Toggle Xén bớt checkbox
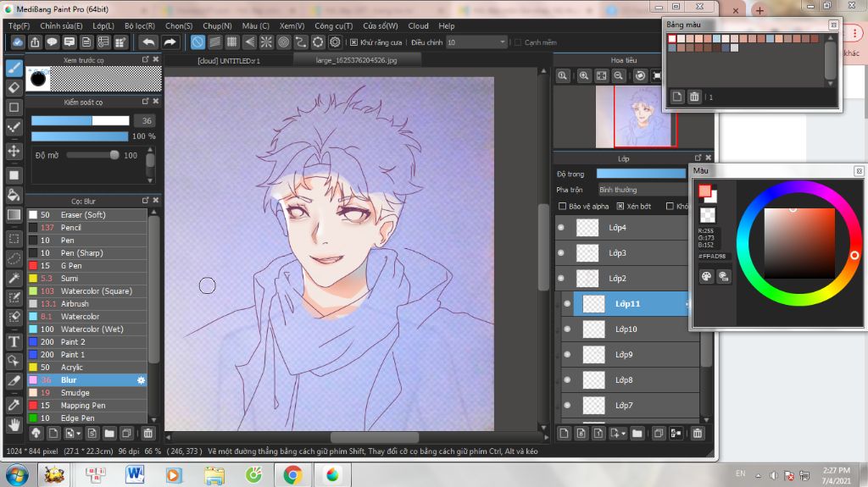Image resolution: width=868 pixels, height=487 pixels. pos(620,207)
